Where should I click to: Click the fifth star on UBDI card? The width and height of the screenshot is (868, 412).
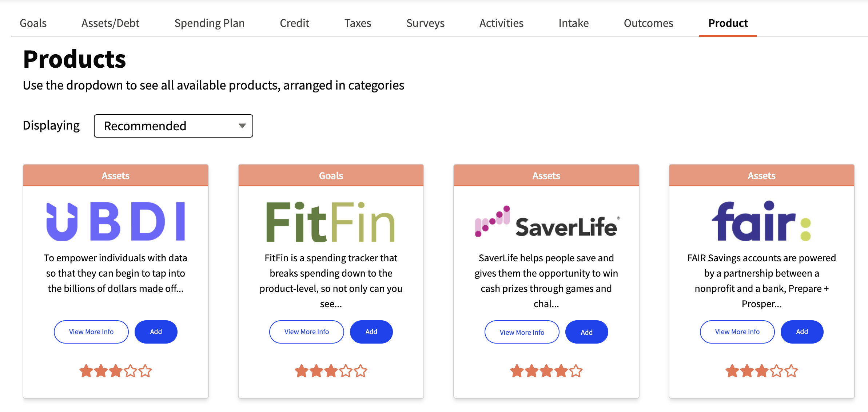coord(145,371)
